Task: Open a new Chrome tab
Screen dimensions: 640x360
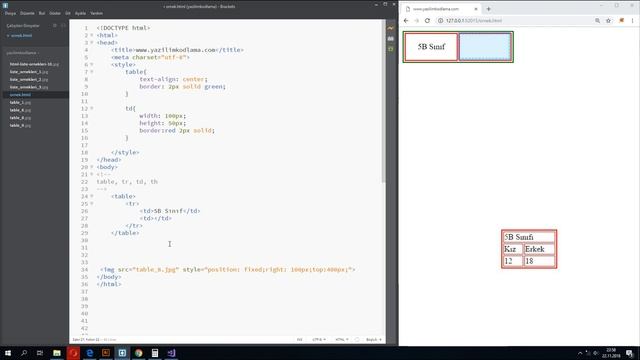Action: coord(488,9)
